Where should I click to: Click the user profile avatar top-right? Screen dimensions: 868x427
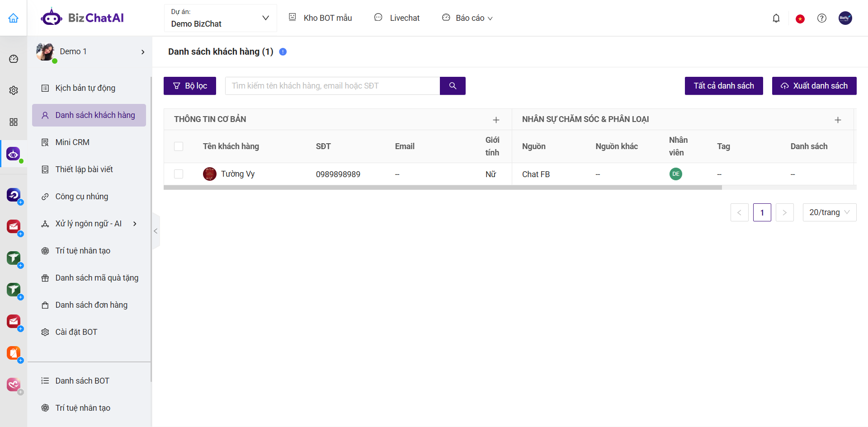pos(845,18)
